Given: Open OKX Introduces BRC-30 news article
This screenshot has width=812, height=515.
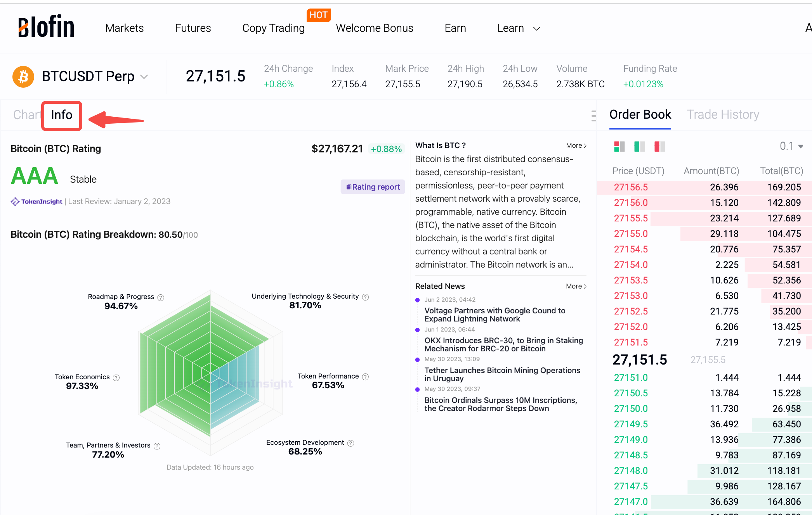Looking at the screenshot, I should tap(504, 345).
